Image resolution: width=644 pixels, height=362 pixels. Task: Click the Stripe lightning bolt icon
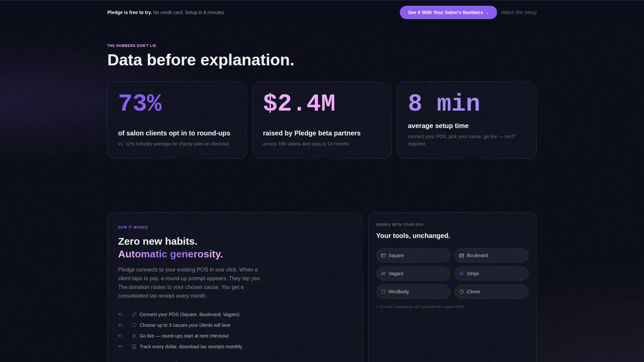coord(462,274)
